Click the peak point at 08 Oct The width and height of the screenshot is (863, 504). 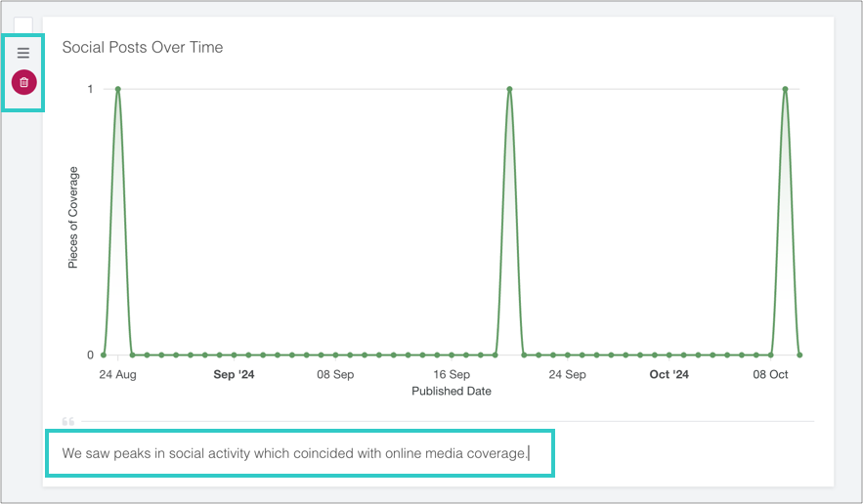point(785,89)
